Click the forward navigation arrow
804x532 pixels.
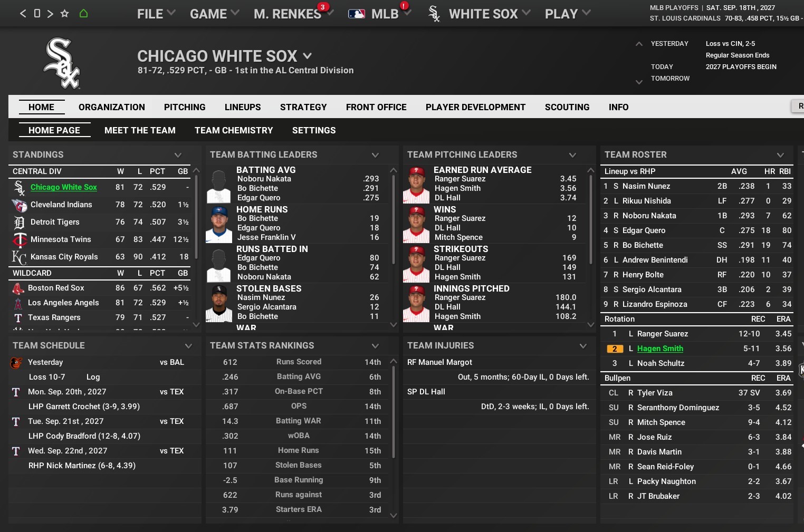click(50, 14)
